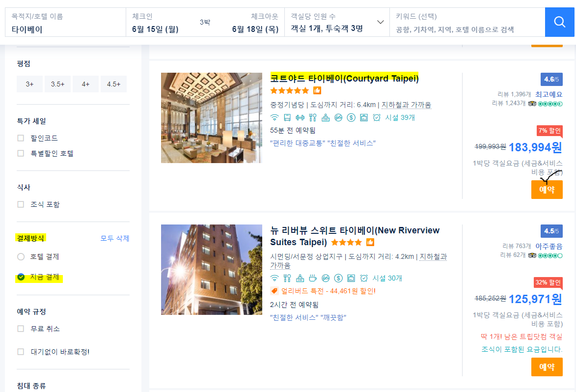Book Courtyard Taipei with 예약 button
The width and height of the screenshot is (576, 392).
click(547, 190)
